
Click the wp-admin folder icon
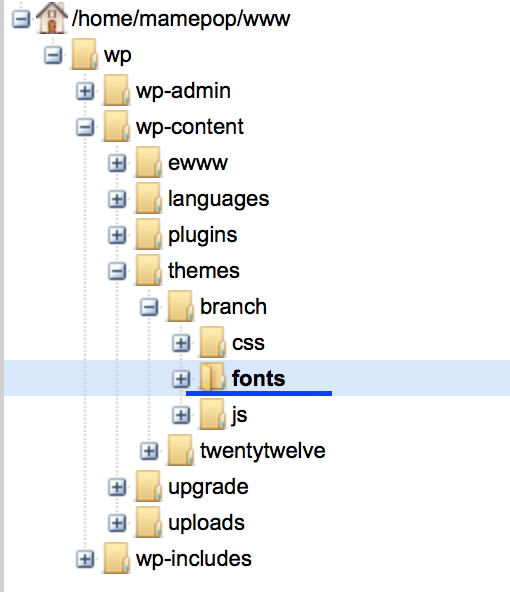117,90
